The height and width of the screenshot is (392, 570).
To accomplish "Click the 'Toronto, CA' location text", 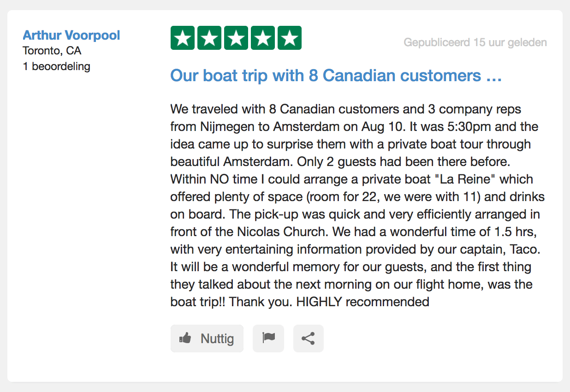I will click(x=52, y=51).
